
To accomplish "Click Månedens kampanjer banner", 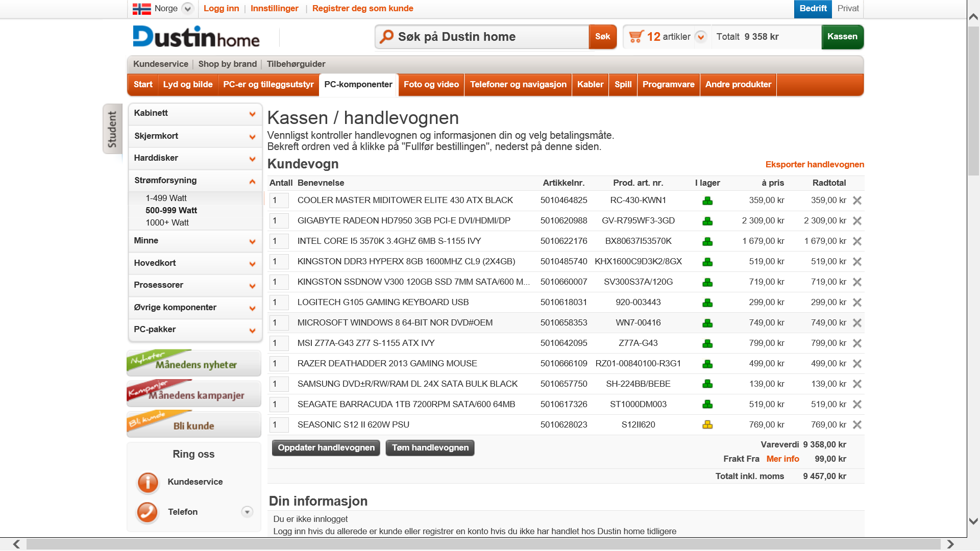I will click(x=194, y=393).
